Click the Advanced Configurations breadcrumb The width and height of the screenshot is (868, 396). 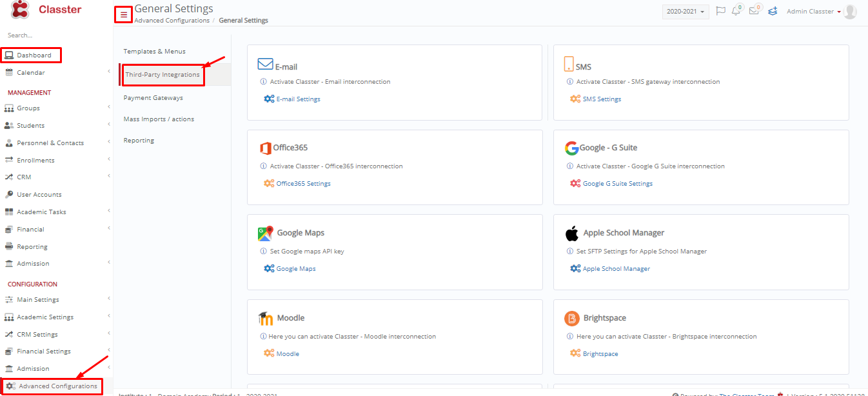(x=172, y=21)
